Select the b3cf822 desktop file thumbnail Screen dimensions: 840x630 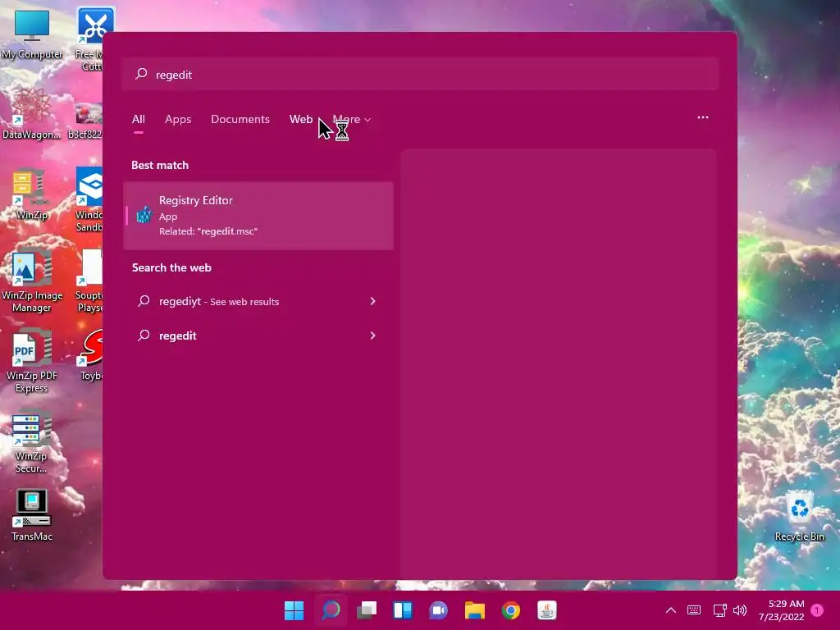point(85,121)
